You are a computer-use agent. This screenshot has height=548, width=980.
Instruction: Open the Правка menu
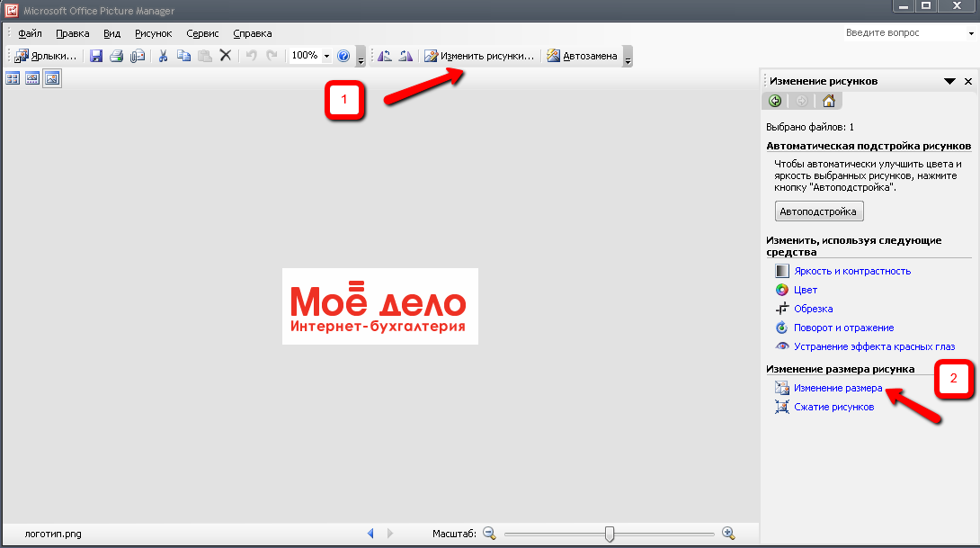click(x=73, y=33)
